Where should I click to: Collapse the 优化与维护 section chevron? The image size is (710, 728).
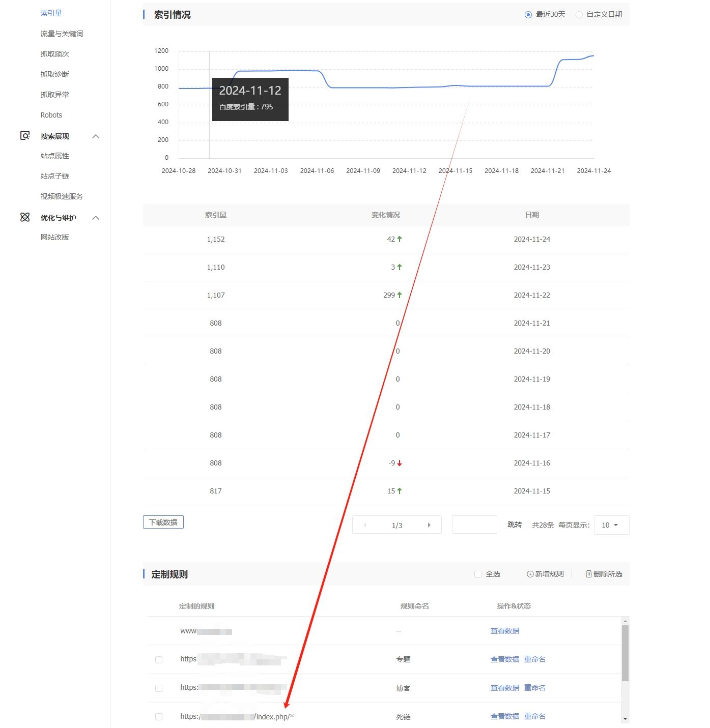coord(96,218)
